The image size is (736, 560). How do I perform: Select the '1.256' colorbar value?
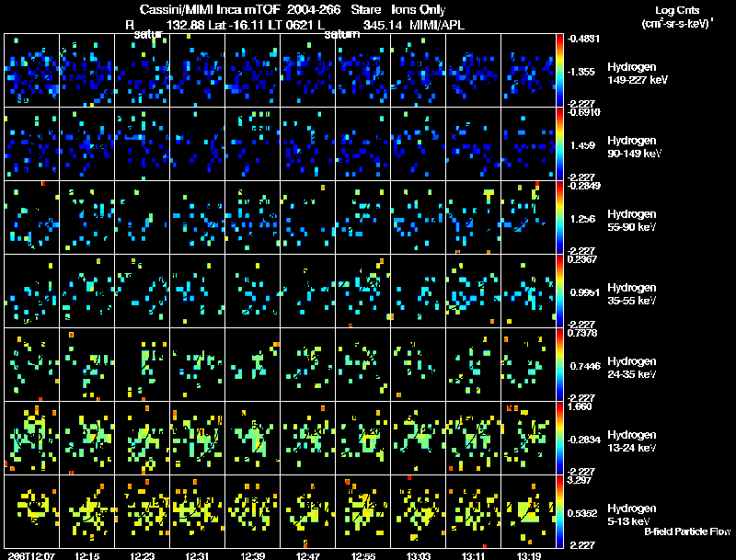(x=582, y=219)
